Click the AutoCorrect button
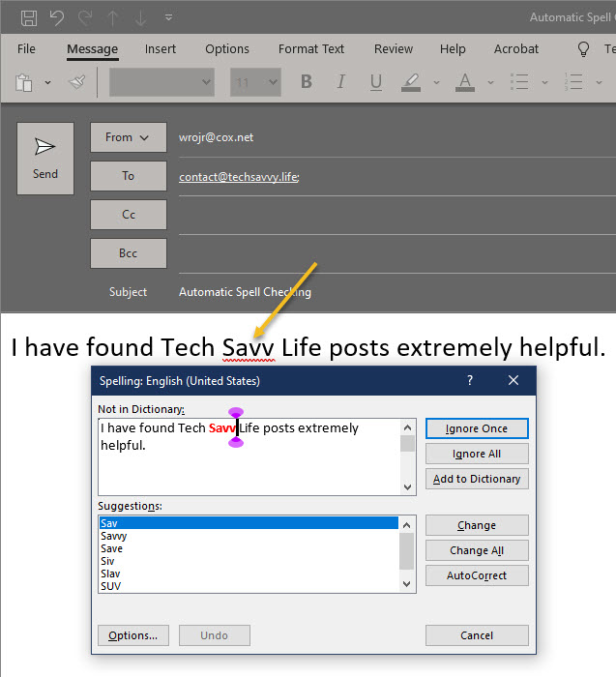 477,575
